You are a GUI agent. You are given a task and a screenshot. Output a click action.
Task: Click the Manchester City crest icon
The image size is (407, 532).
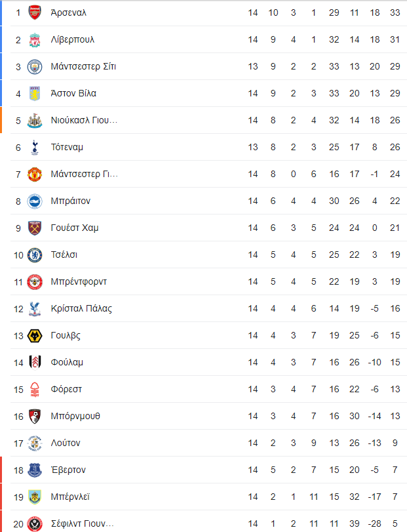pyautogui.click(x=35, y=66)
